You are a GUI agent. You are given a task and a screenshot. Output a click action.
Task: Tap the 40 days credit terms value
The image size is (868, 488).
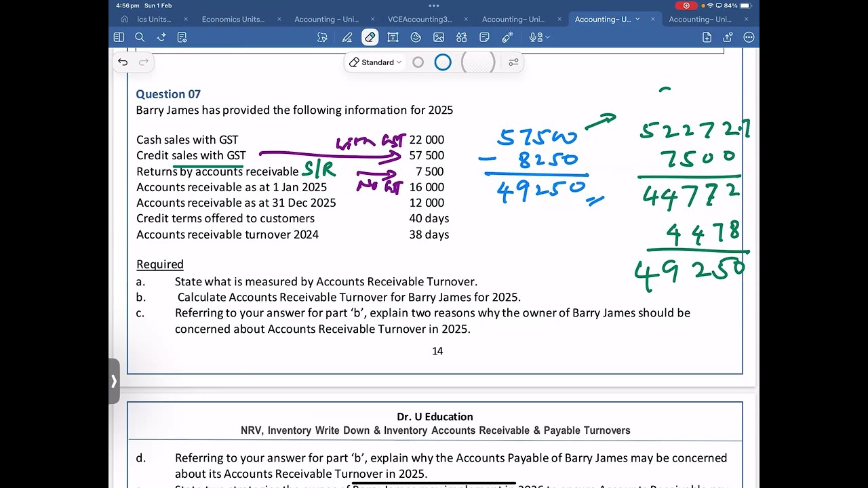point(429,218)
